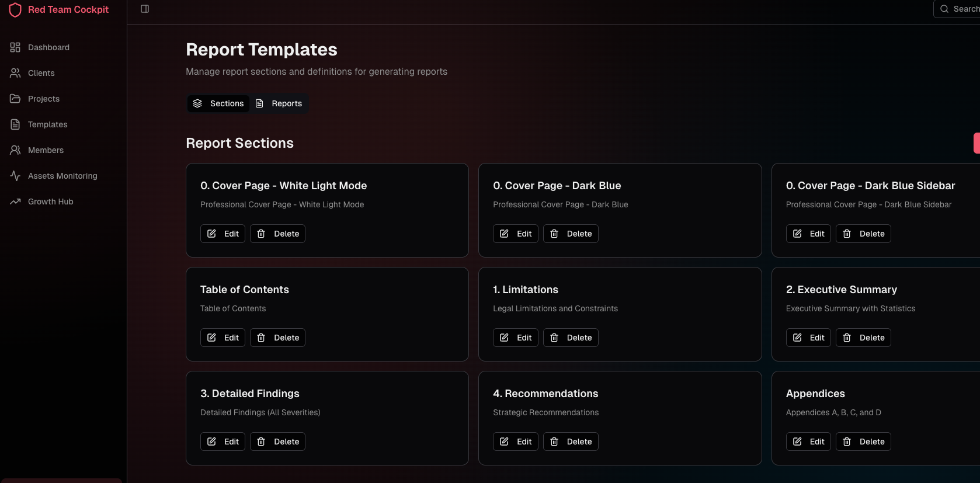Edit the Cover Page White Light Mode section
This screenshot has width=980, height=483.
click(223, 234)
